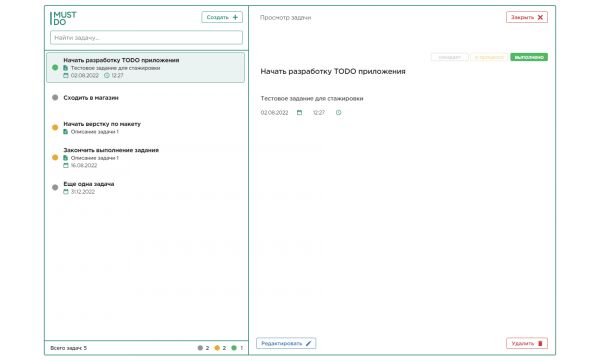Click Удалить button to delete task

coord(527,343)
